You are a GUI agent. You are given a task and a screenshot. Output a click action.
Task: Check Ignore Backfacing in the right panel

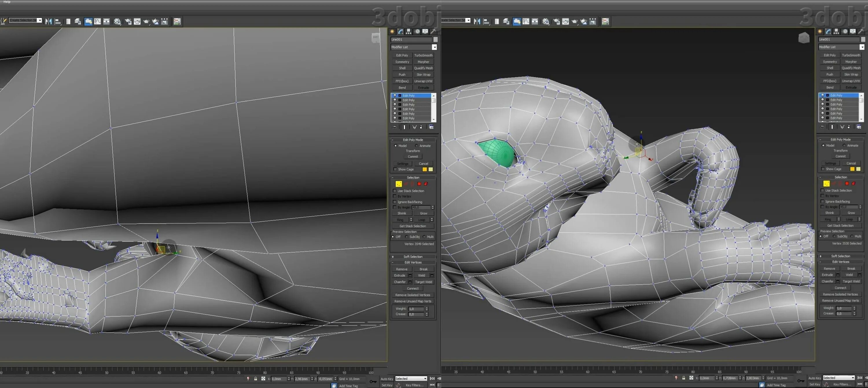(x=823, y=202)
